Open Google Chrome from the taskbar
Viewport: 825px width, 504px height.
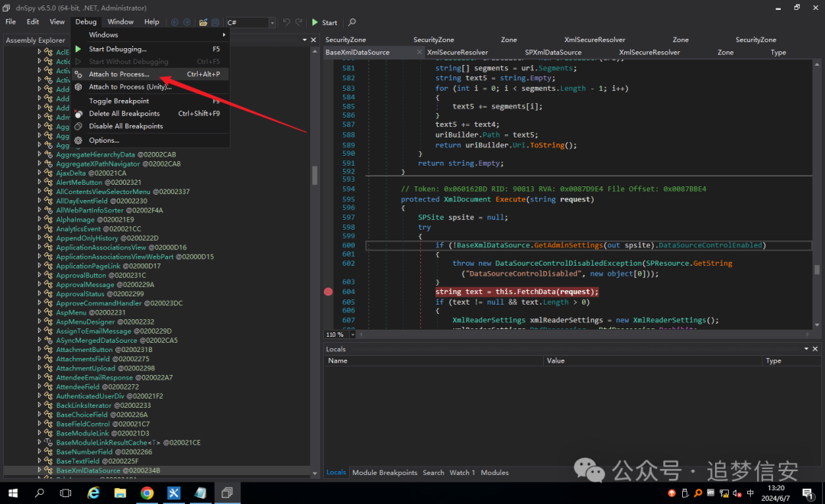tap(147, 493)
